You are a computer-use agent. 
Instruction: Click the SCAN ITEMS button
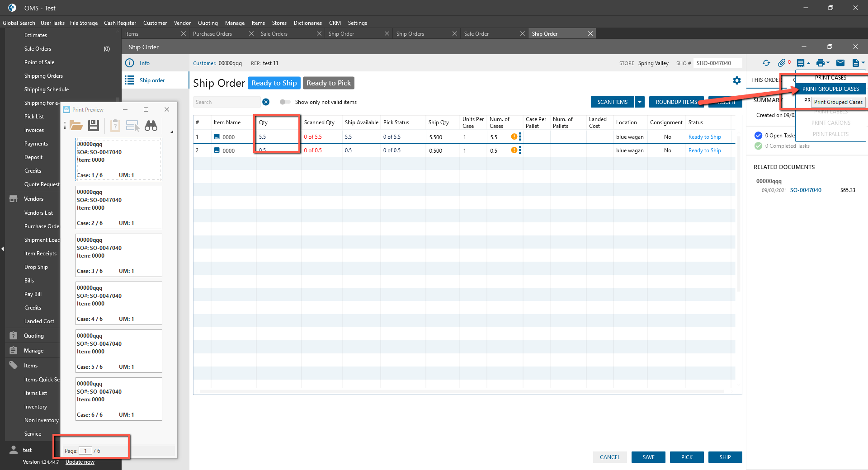tap(613, 102)
